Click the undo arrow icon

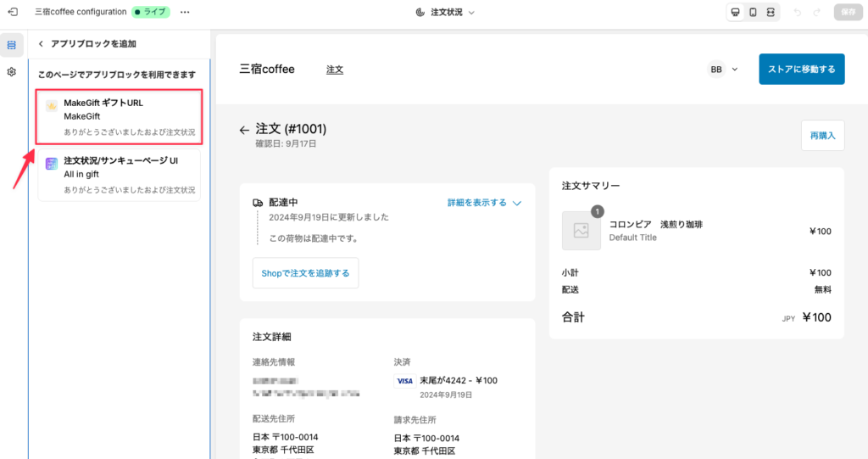pyautogui.click(x=797, y=12)
